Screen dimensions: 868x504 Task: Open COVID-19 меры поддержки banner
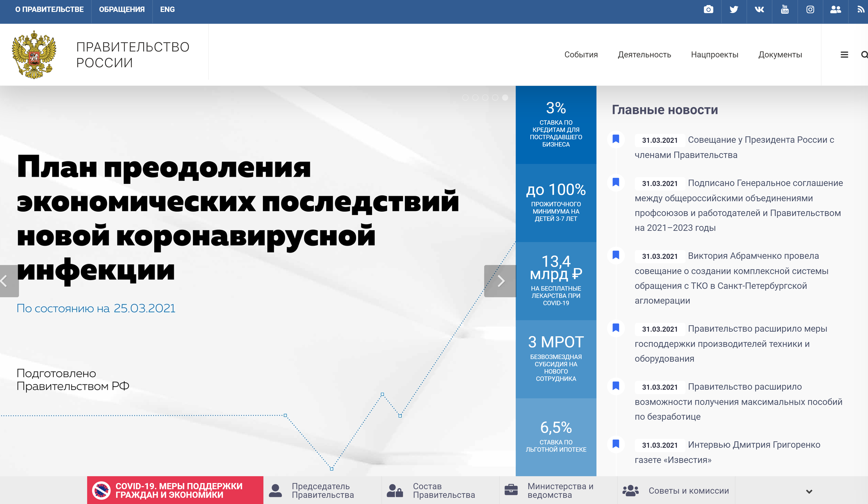click(x=175, y=490)
